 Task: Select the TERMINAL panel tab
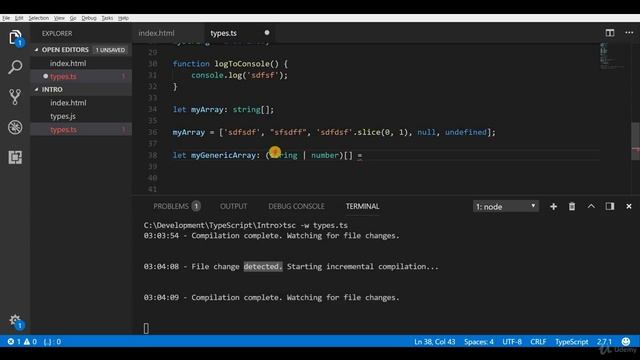coord(362,207)
